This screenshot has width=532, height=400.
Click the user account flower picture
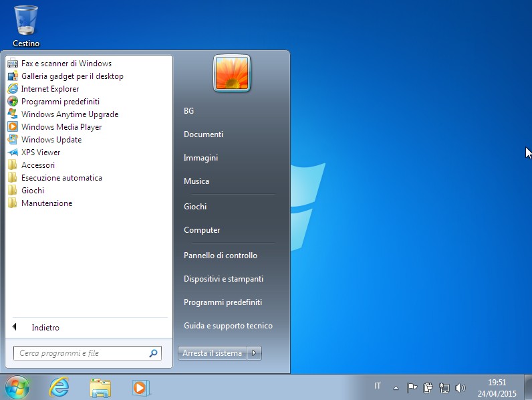[232, 74]
